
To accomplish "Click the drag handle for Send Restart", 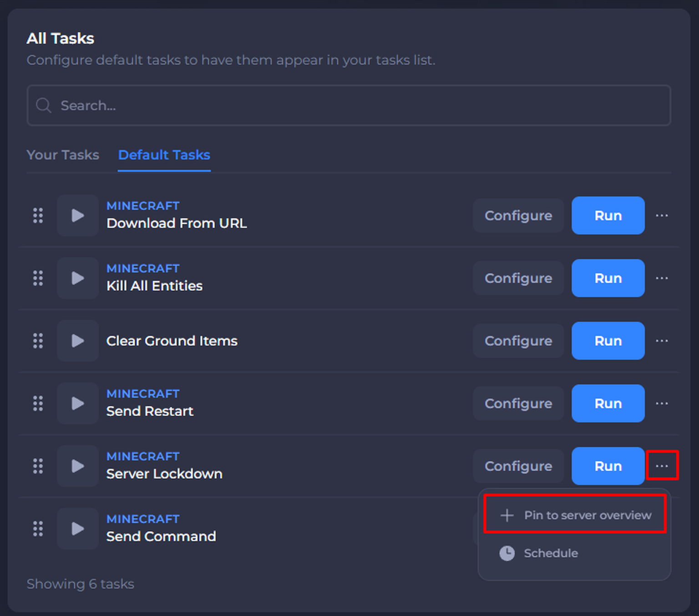I will coord(38,404).
